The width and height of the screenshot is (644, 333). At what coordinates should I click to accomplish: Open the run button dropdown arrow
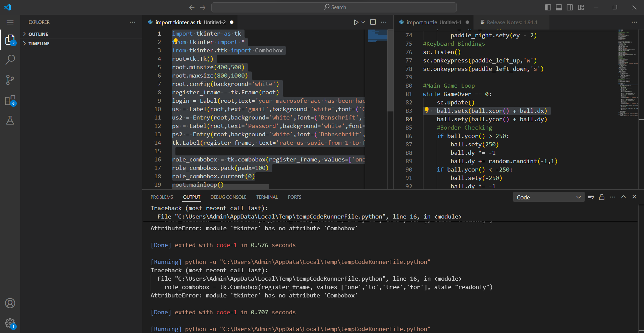(x=363, y=22)
